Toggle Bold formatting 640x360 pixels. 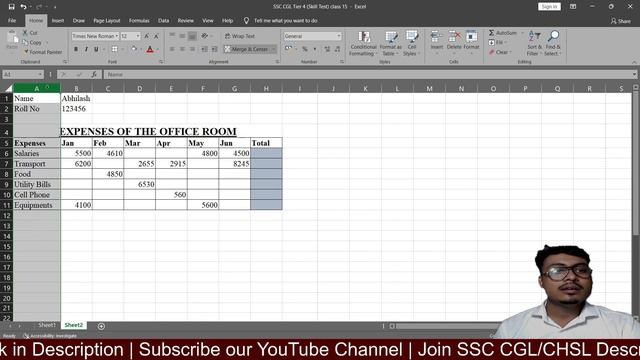[x=76, y=49]
